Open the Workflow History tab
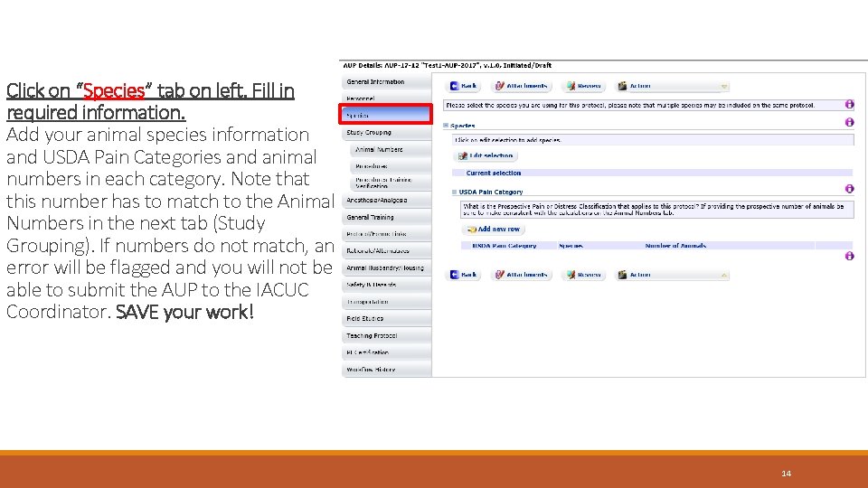Viewport: 868px width, 488px height. 386,369
